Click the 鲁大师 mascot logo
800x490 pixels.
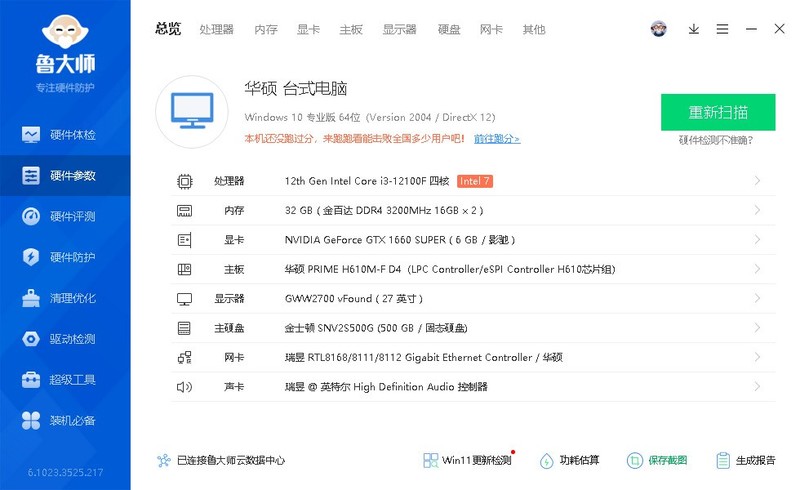click(65, 32)
